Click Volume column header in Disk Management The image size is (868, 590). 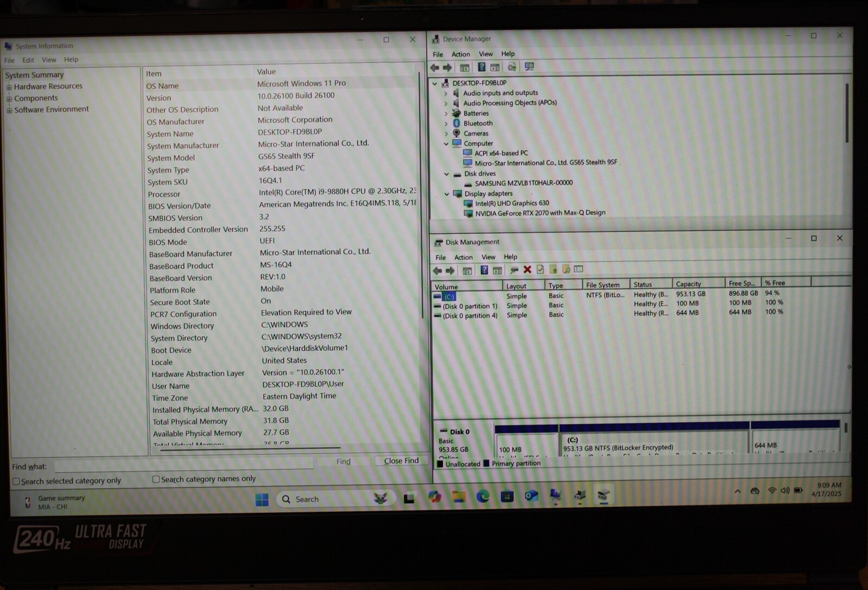467,287
